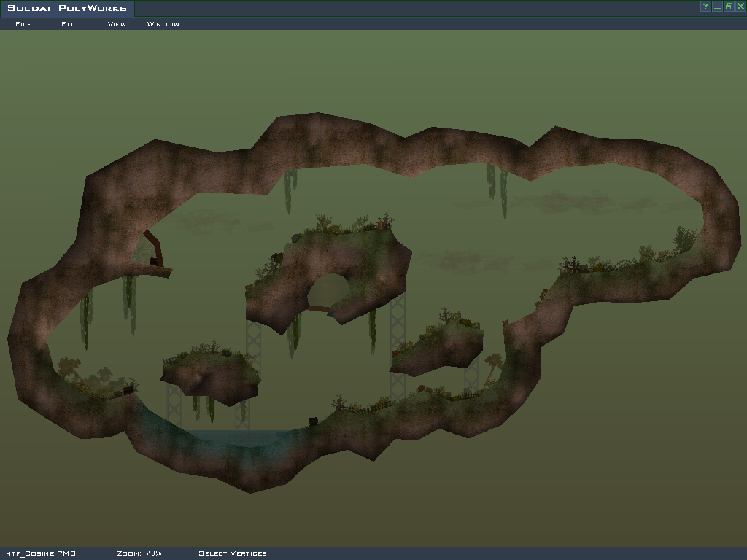This screenshot has height=560, width=747.
Task: Click the dark object beside the water's right edge
Action: click(313, 421)
